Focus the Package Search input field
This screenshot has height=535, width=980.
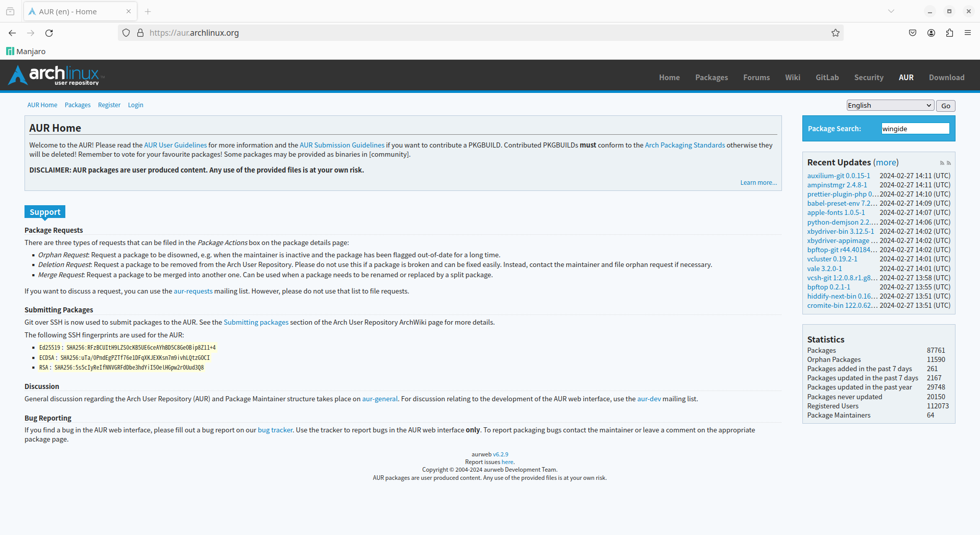(915, 129)
